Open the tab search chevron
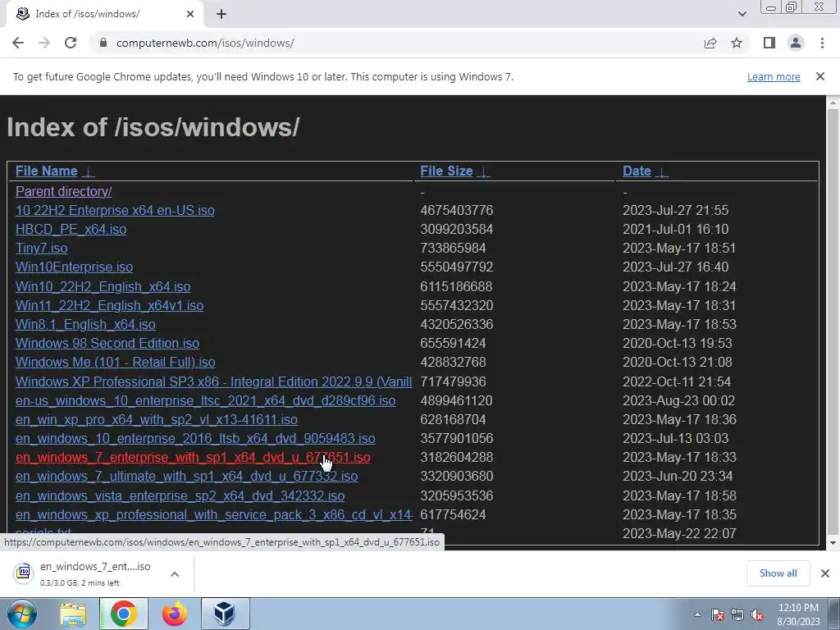840x630 pixels. [x=742, y=14]
